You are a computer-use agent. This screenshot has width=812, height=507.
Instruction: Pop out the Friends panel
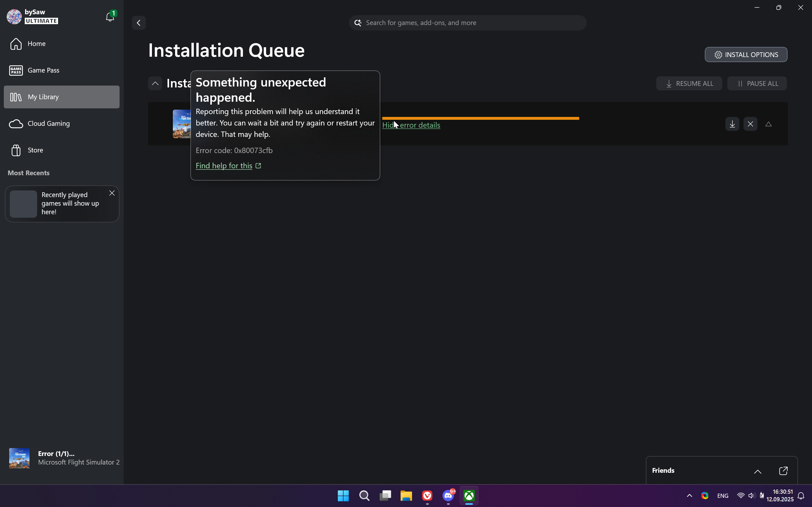tap(783, 471)
